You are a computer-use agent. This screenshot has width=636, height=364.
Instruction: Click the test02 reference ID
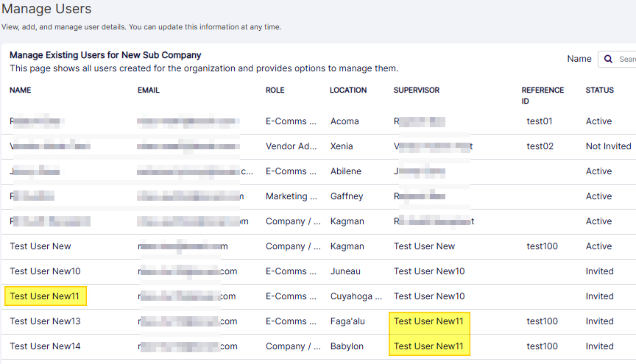540,146
